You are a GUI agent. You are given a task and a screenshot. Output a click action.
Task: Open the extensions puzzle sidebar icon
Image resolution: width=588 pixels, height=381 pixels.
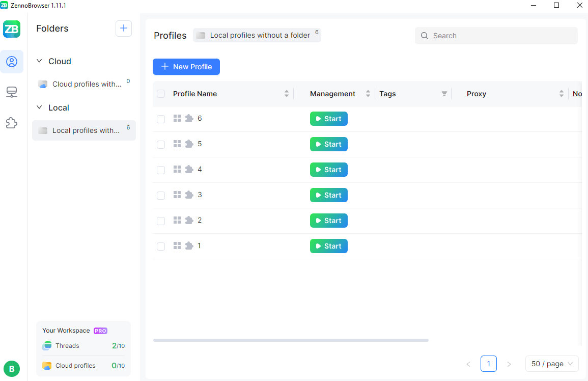coord(12,123)
